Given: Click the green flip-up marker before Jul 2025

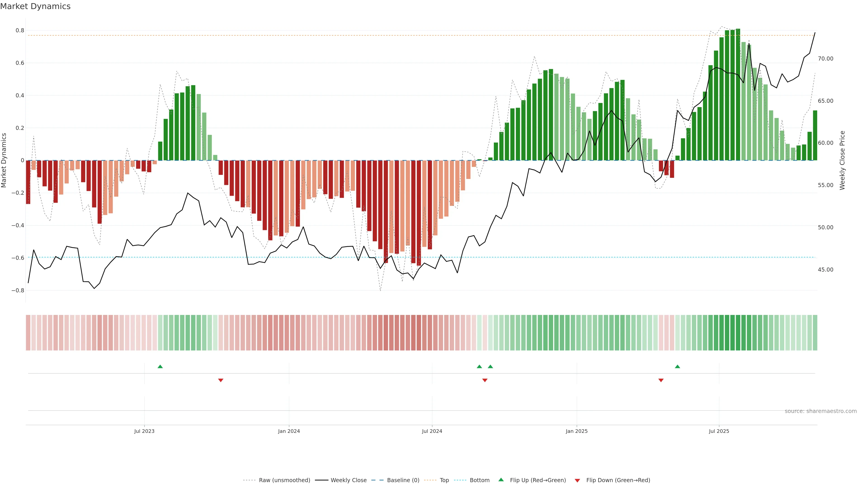Looking at the screenshot, I should point(677,366).
